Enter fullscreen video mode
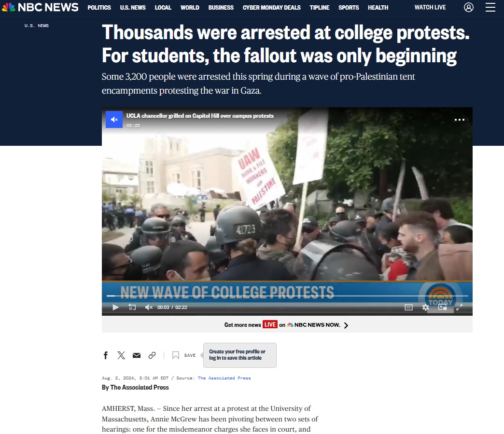Image resolution: width=504 pixels, height=434 pixels. [459, 308]
